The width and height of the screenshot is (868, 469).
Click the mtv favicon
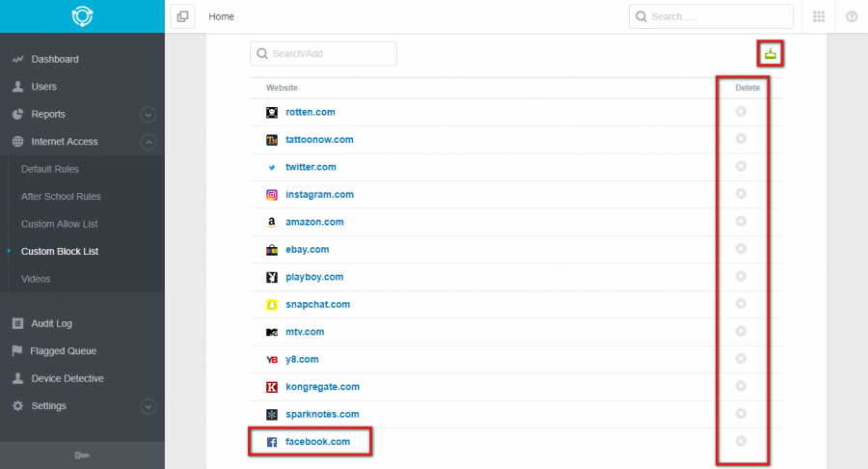pos(272,332)
